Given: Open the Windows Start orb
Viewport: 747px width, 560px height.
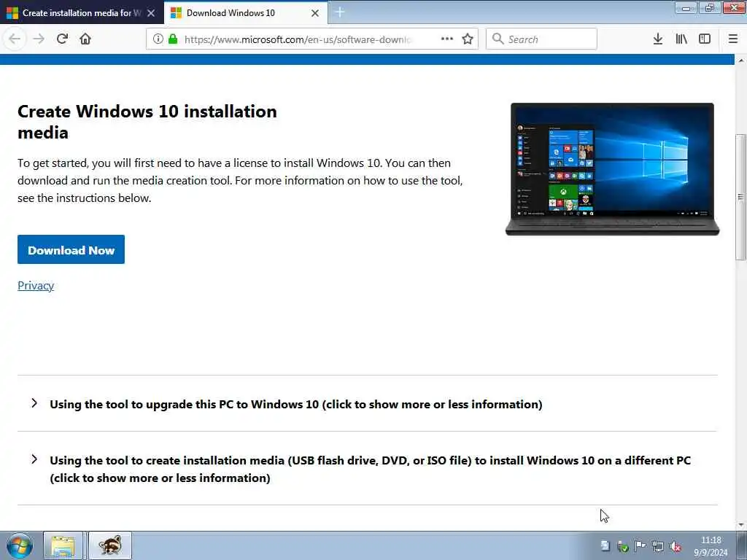Looking at the screenshot, I should pos(20,545).
